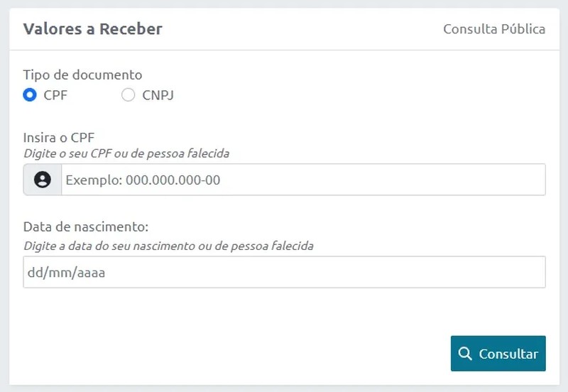This screenshot has height=392, width=568.
Task: Click the Insira o CPF label
Action: (x=59, y=138)
